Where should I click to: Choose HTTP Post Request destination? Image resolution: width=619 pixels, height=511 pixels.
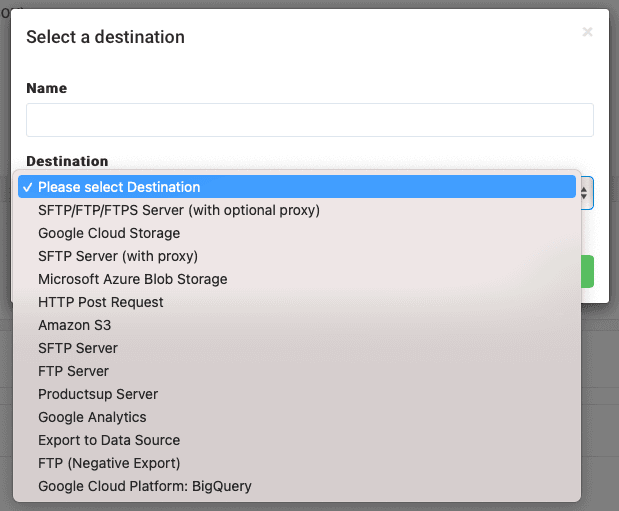tap(101, 302)
